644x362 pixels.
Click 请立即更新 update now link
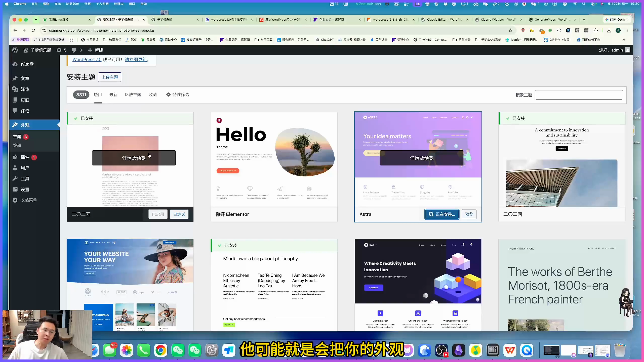coord(136,60)
